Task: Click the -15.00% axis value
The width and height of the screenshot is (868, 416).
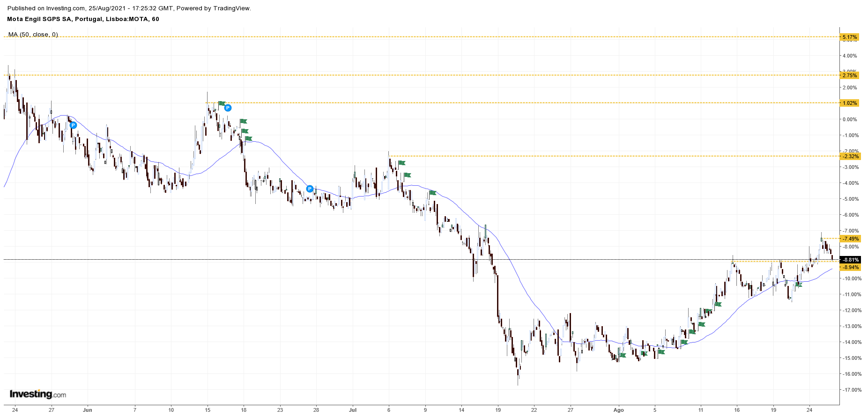Action: click(x=851, y=358)
